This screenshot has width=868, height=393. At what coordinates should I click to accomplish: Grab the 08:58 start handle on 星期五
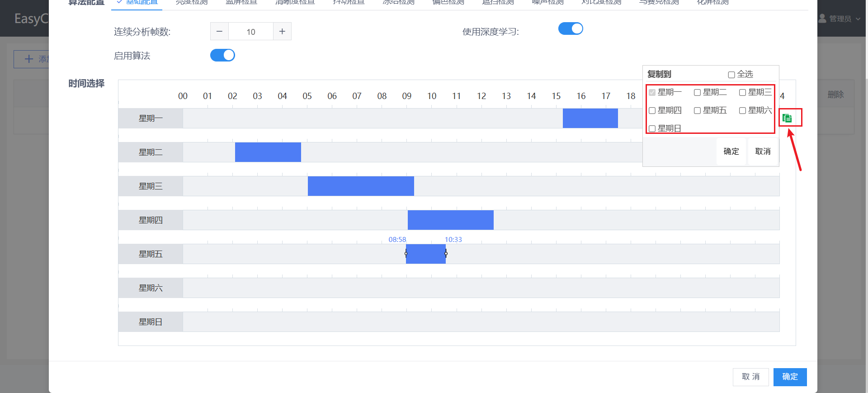pyautogui.click(x=406, y=254)
